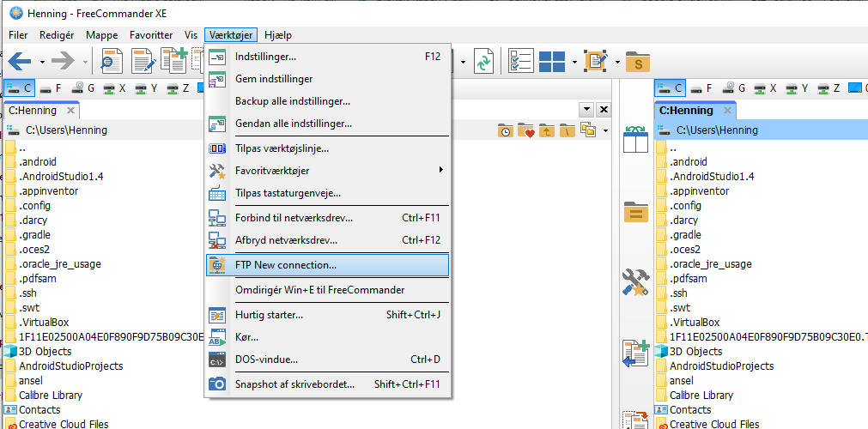868x429 pixels.
Task: Click the blue Back arrow in toolbar
Action: (x=20, y=62)
